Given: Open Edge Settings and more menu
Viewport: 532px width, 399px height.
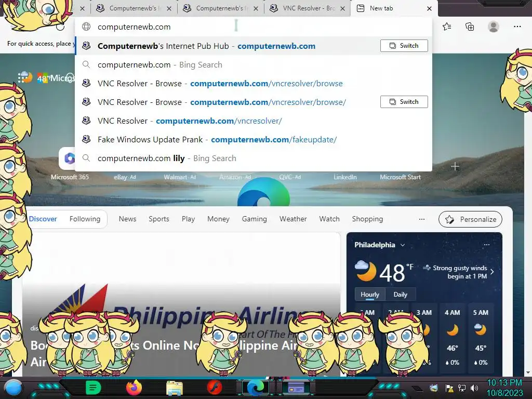Looking at the screenshot, I should click(x=517, y=26).
